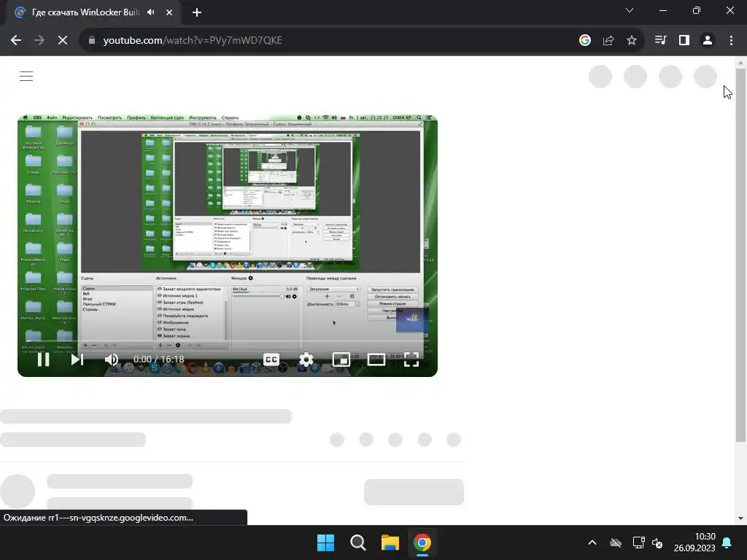
Task: Skip to the next video
Action: pyautogui.click(x=77, y=359)
